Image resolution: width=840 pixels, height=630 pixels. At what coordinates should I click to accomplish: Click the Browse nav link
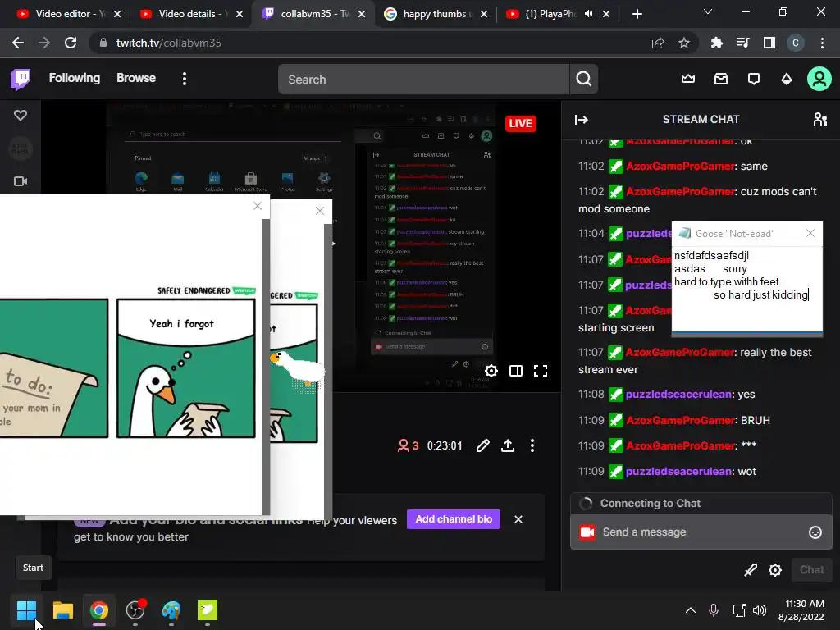click(136, 78)
